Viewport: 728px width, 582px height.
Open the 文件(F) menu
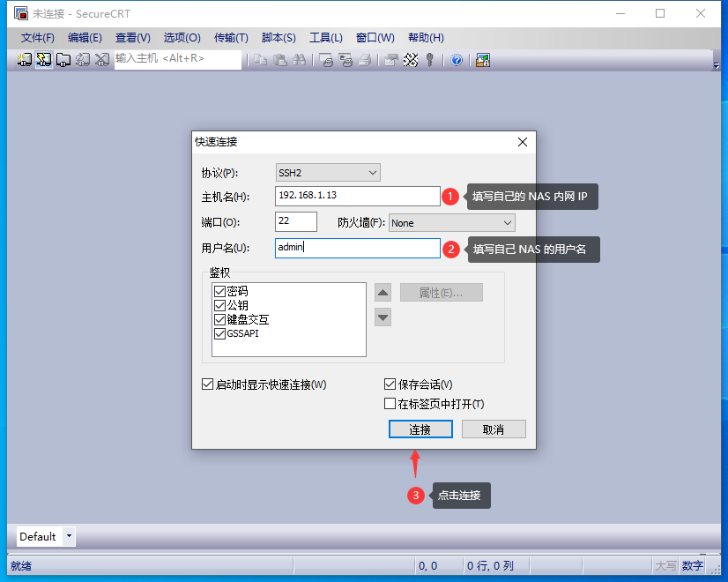(x=38, y=38)
